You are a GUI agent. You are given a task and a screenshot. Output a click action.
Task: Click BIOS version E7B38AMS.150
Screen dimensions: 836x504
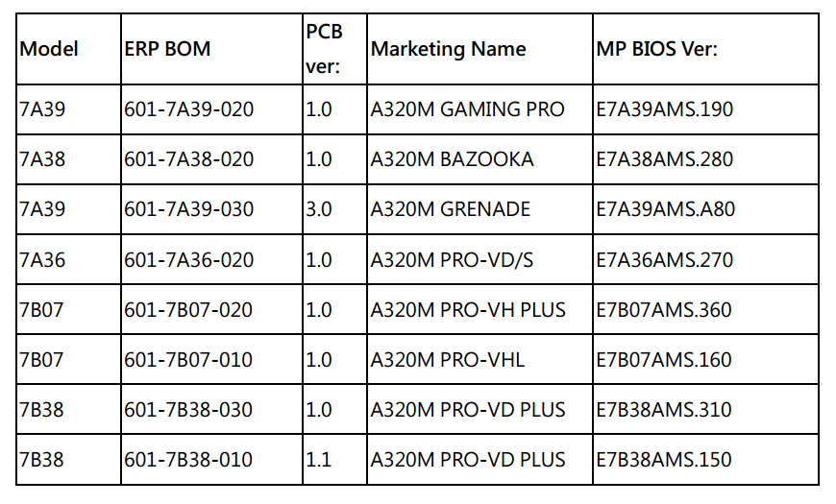point(664,460)
